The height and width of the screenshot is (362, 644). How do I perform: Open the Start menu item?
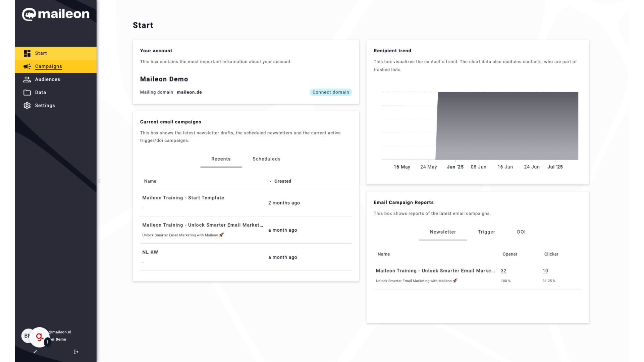click(x=56, y=53)
